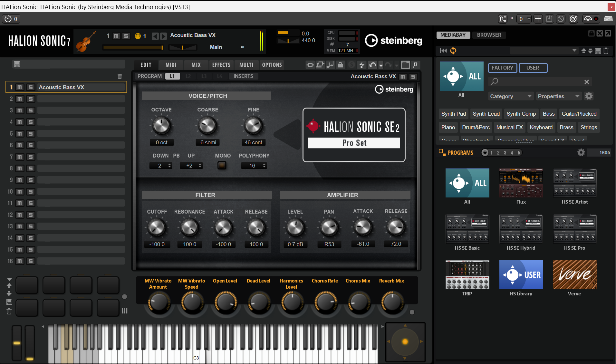Click the trash icon above the slot rack

(x=120, y=76)
